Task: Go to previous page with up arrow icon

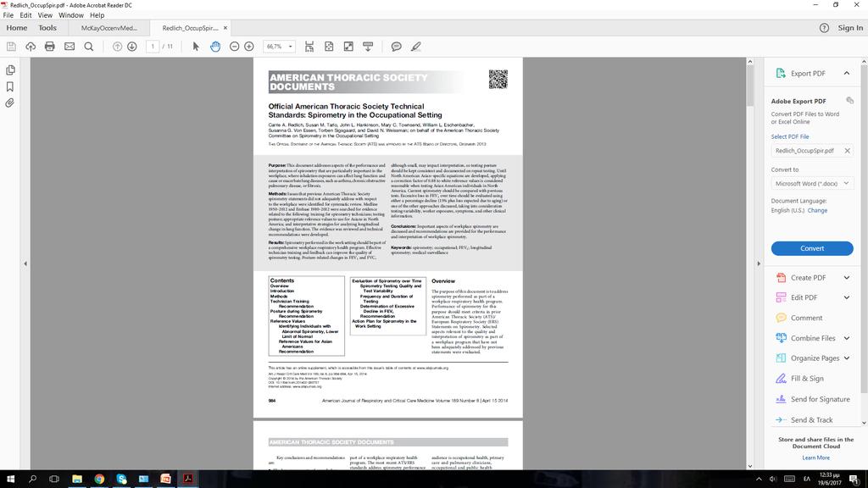Action: pyautogui.click(x=117, y=47)
